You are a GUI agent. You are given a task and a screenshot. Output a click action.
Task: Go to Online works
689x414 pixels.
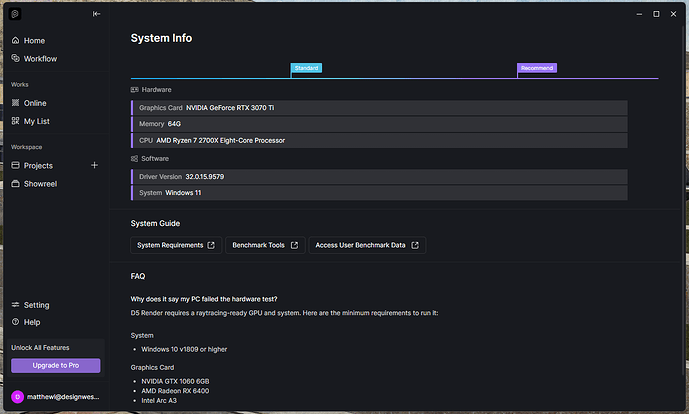[x=35, y=103]
